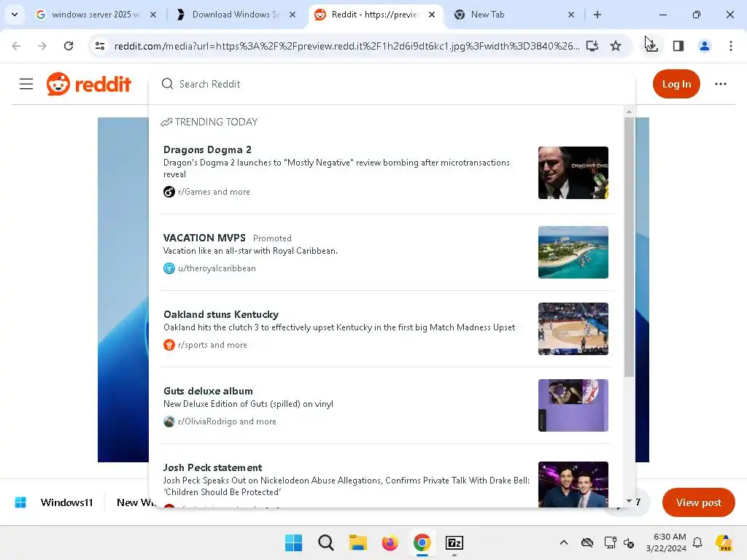Click the network tray icon

tap(610, 542)
